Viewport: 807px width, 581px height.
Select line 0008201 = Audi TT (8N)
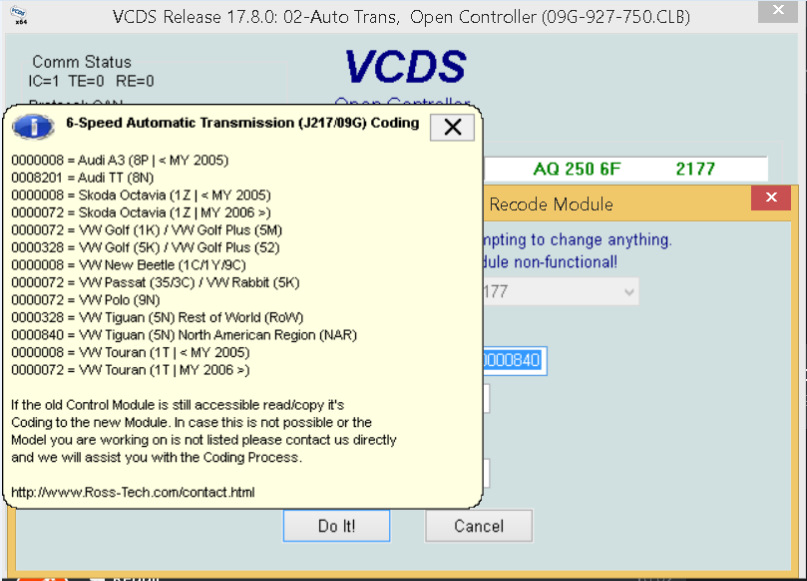(x=82, y=178)
